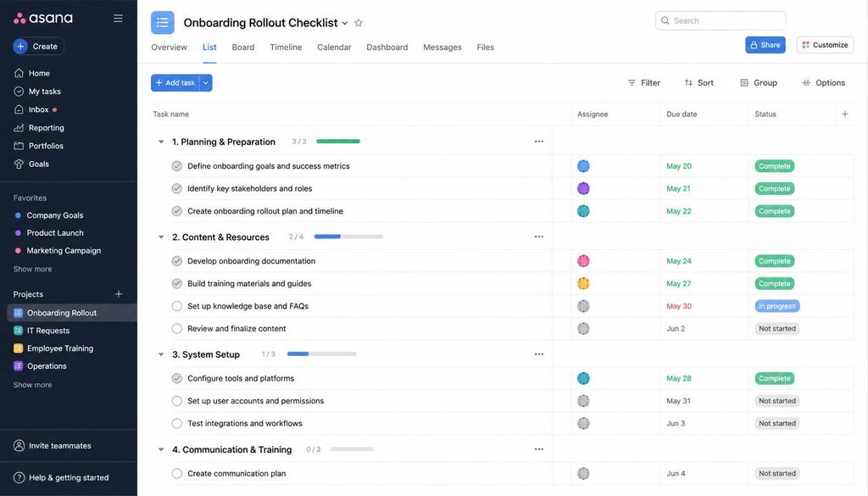Switch to the Timeline tab
Screen dimensions: 868x496
(286, 47)
